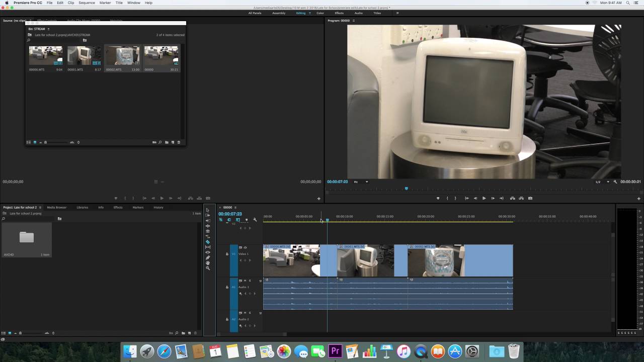Show more workspaces with chevron

coord(397,13)
